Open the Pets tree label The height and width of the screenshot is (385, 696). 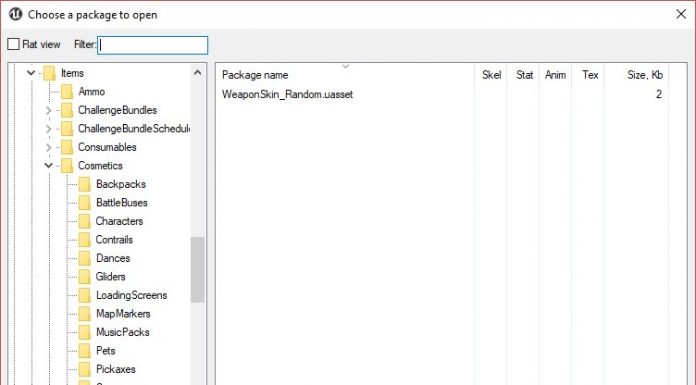[x=106, y=351]
